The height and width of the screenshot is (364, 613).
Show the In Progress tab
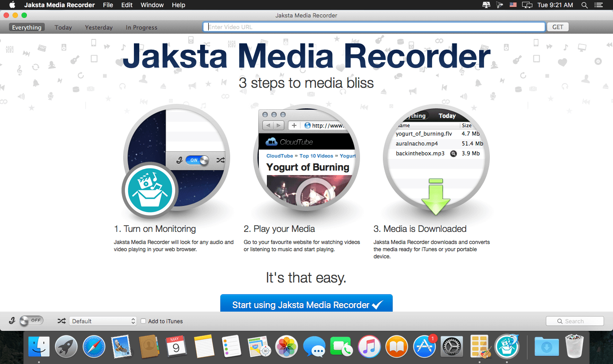coord(141,27)
